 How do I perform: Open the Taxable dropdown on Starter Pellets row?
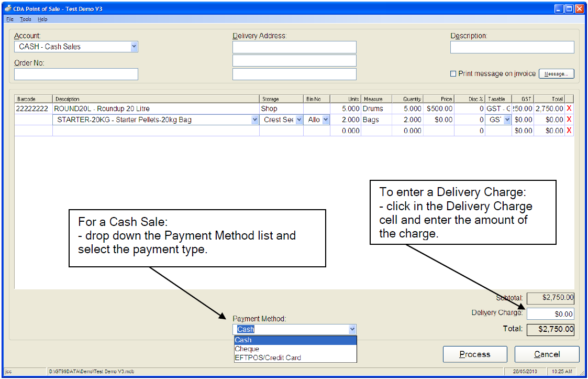pos(507,120)
